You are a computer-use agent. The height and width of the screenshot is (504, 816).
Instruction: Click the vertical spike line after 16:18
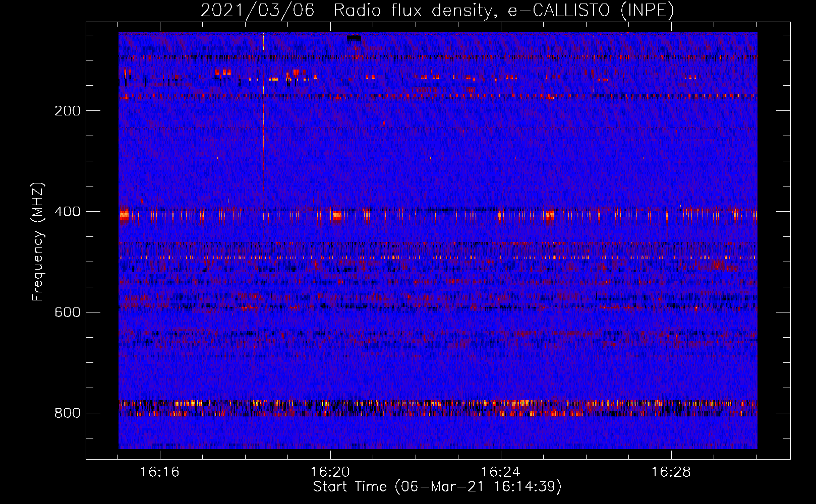pos(263,113)
